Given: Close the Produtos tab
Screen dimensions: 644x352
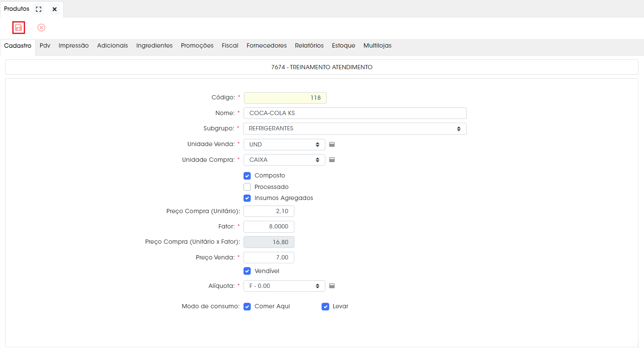Looking at the screenshot, I should (54, 9).
